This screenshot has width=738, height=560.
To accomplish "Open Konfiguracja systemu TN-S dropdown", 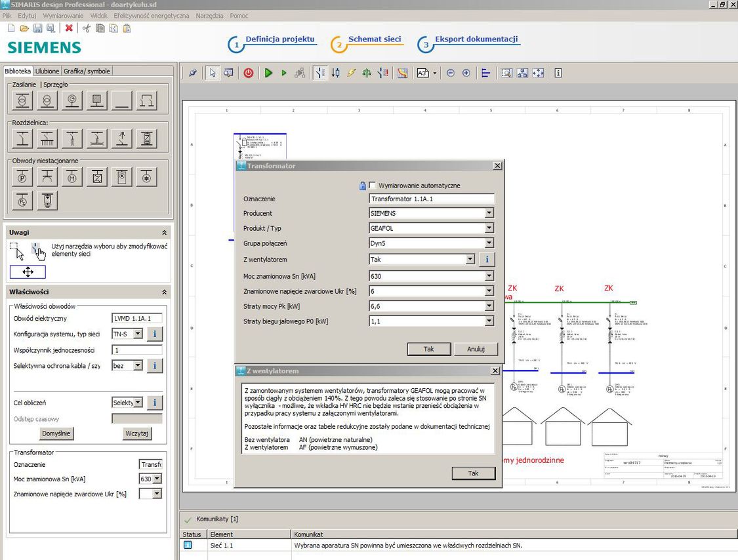I will pyautogui.click(x=138, y=334).
